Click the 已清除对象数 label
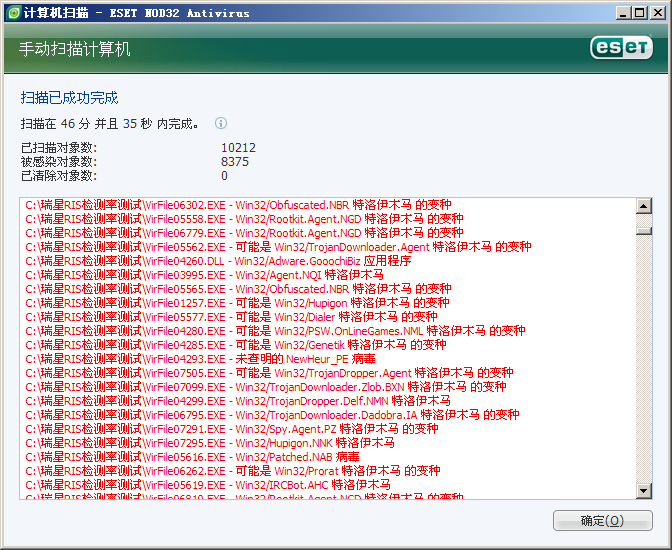The image size is (672, 550). click(x=59, y=176)
